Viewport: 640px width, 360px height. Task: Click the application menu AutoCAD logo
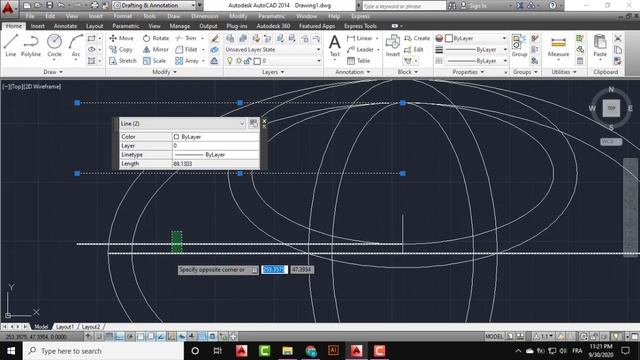tap(8, 8)
